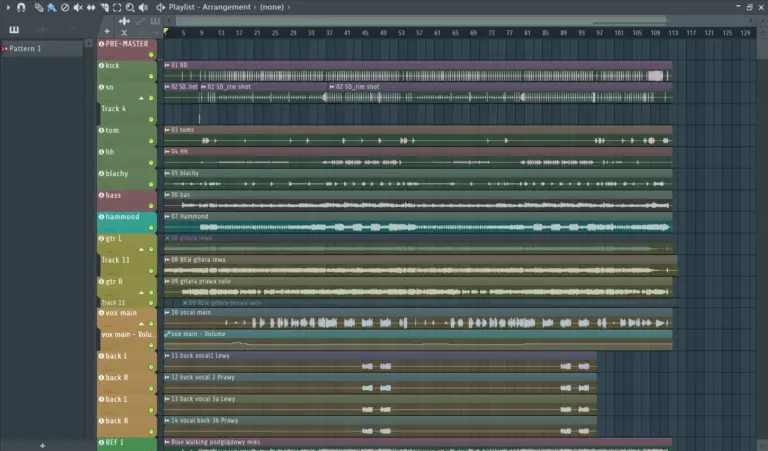
Task: Mute the bass track via green LED
Action: pos(152,206)
